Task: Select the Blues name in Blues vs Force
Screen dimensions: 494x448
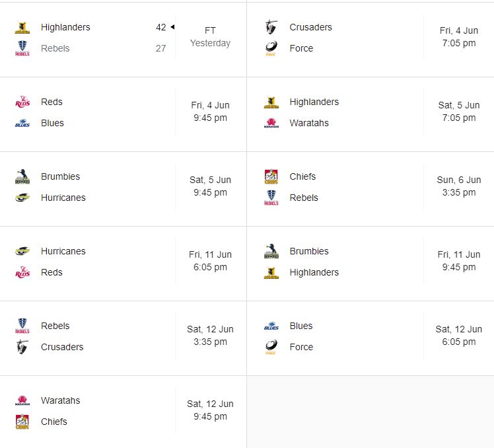Action: [301, 326]
